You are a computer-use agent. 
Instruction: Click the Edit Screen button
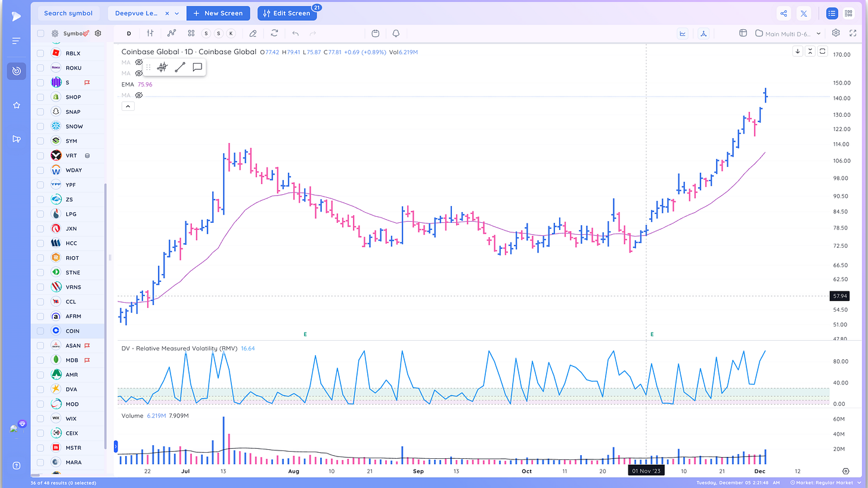coord(287,13)
